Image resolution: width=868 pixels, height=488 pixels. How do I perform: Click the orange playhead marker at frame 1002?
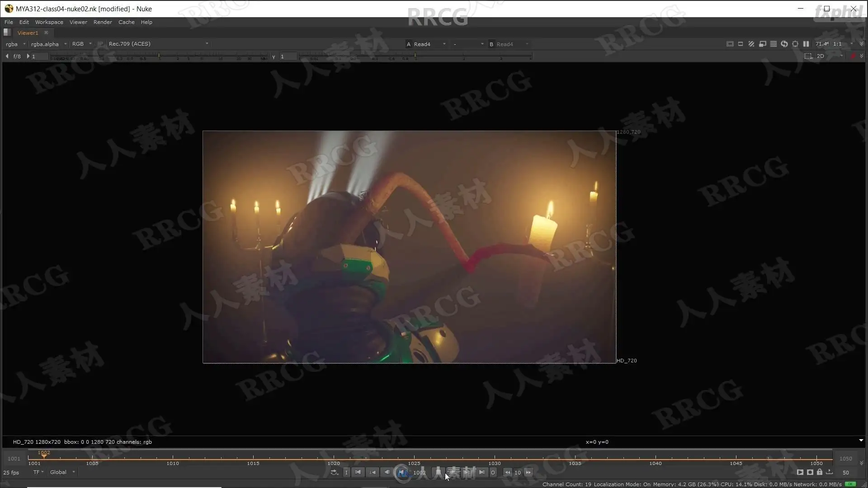(44, 455)
